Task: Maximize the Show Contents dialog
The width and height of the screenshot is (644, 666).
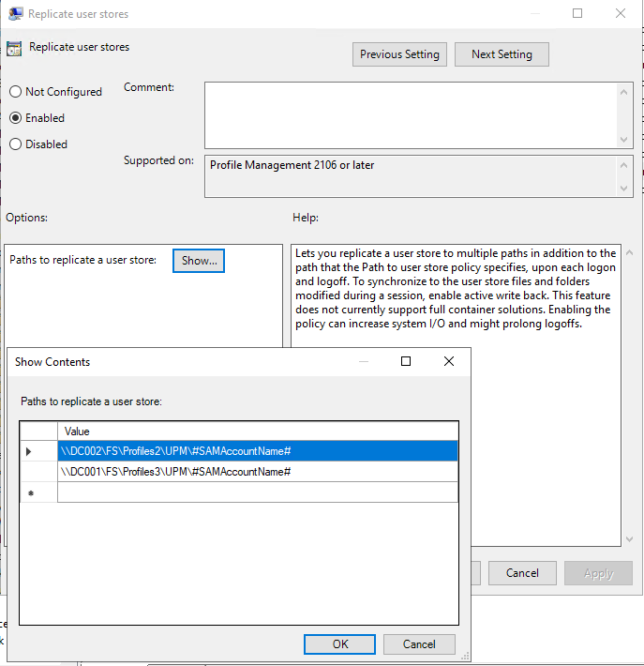Action: tap(406, 361)
